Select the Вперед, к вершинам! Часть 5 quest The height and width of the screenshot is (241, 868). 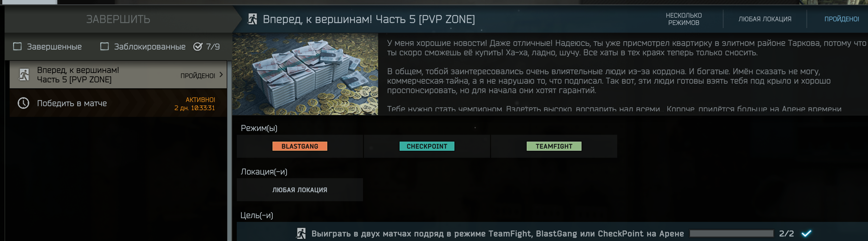coord(118,75)
